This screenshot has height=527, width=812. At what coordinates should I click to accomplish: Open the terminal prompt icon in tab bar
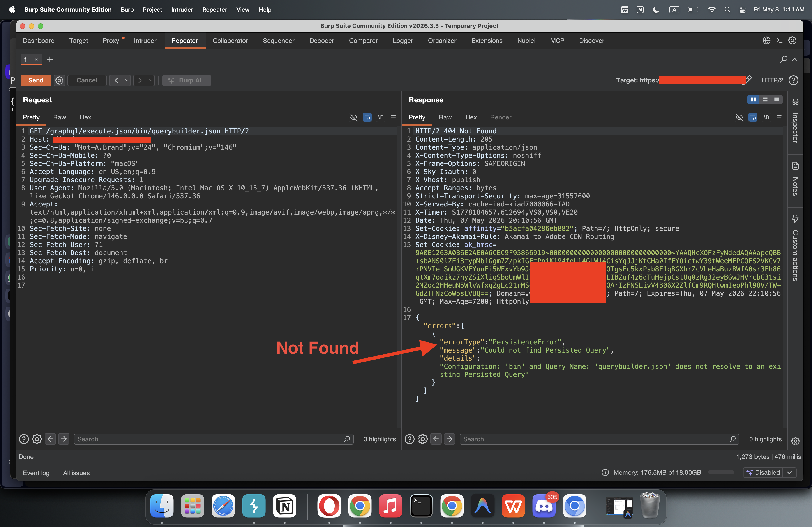(779, 41)
